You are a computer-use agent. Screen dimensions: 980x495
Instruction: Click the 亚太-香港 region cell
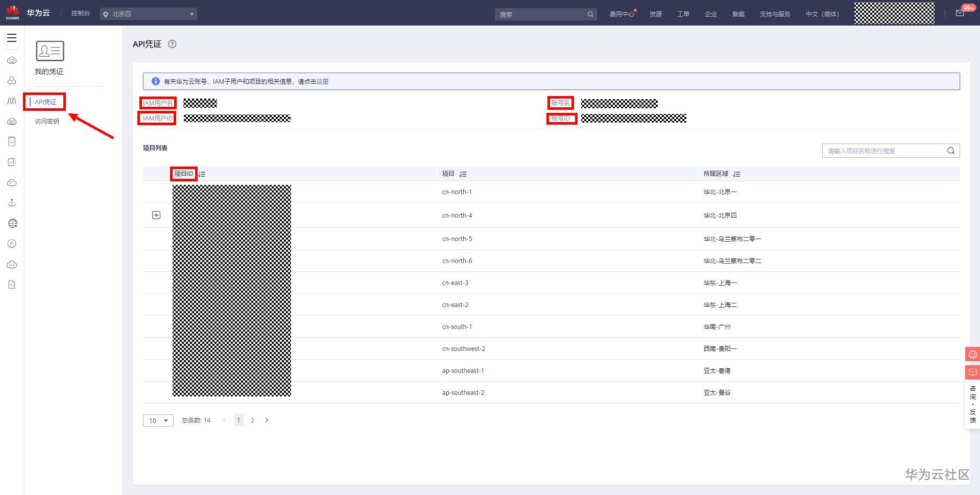pyautogui.click(x=717, y=371)
